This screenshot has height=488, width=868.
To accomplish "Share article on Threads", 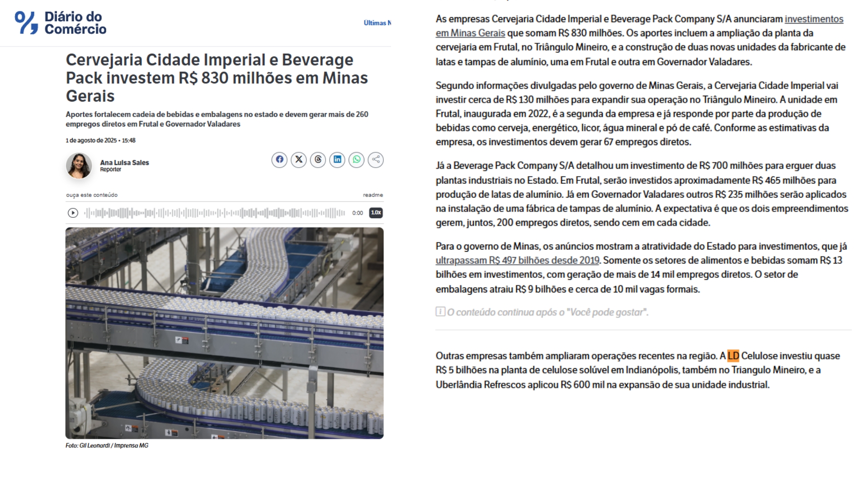I will (318, 160).
